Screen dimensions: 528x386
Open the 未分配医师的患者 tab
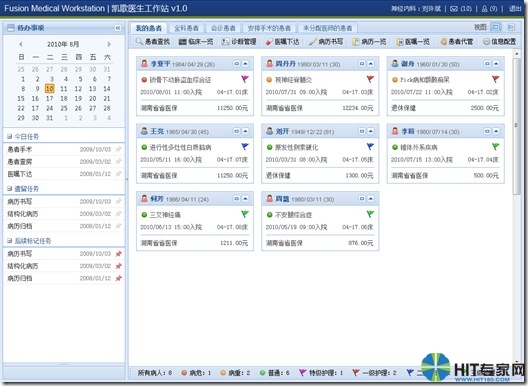point(328,28)
